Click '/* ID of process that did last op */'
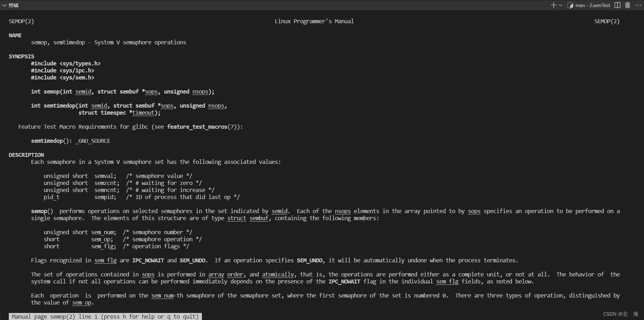The image size is (644, 320). click(183, 197)
